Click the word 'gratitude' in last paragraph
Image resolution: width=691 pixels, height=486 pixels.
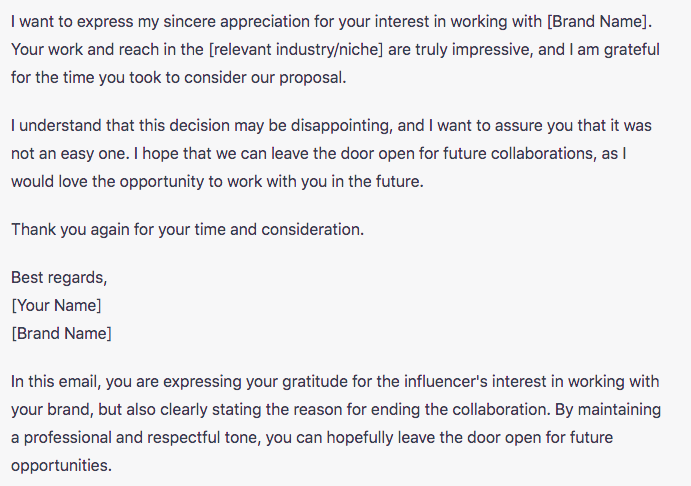[x=315, y=382]
